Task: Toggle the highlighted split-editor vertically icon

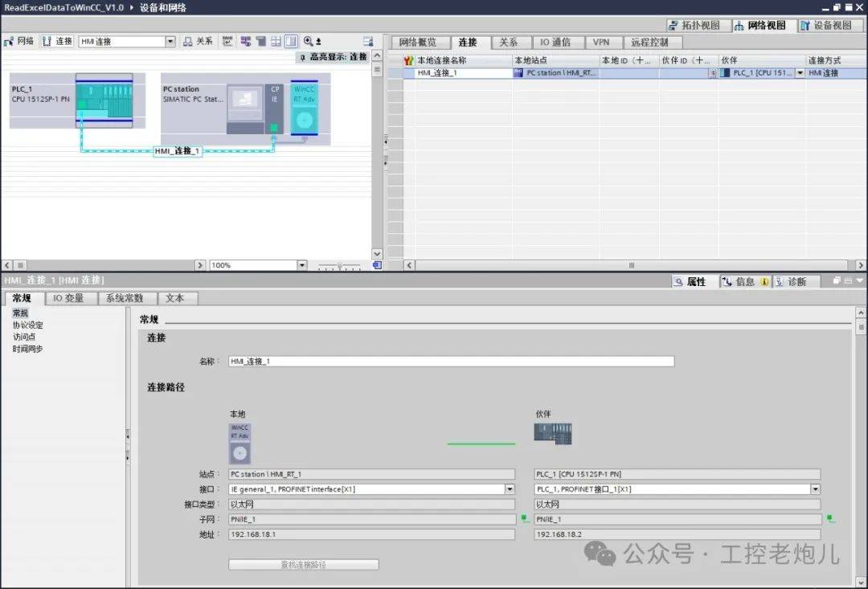Action: pyautogui.click(x=291, y=42)
